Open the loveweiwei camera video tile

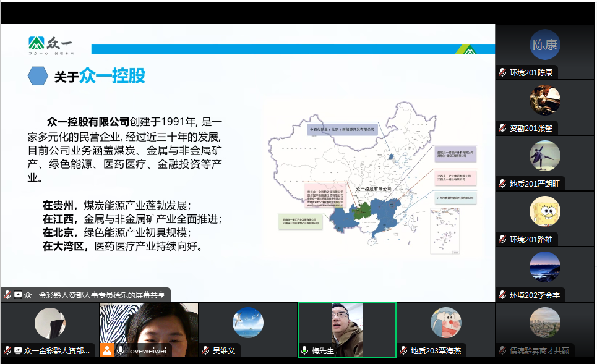coord(149,324)
